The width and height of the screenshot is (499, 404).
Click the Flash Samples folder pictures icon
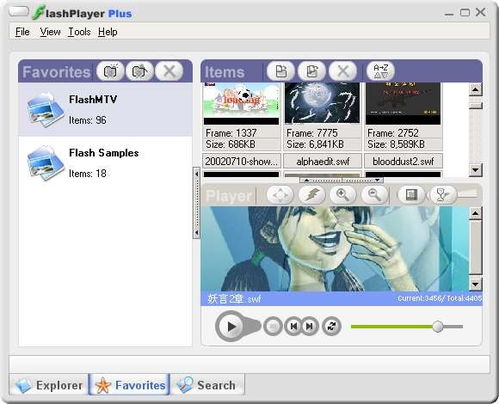click(45, 163)
